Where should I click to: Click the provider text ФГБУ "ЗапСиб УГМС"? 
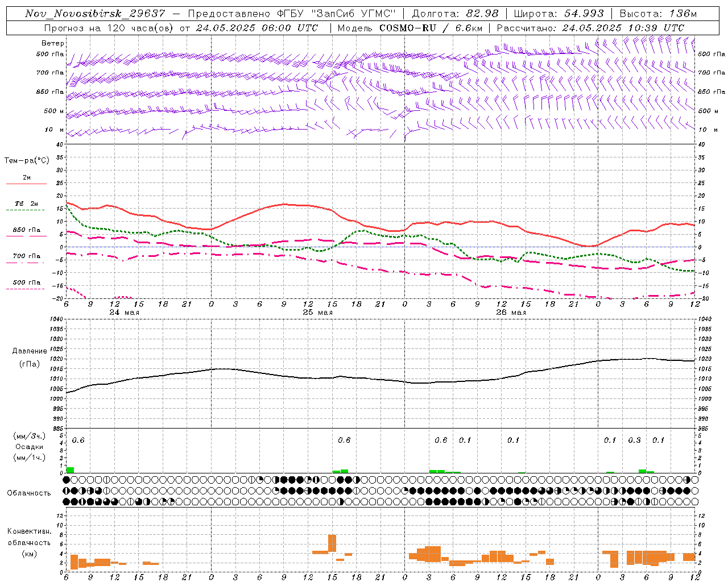(338, 14)
